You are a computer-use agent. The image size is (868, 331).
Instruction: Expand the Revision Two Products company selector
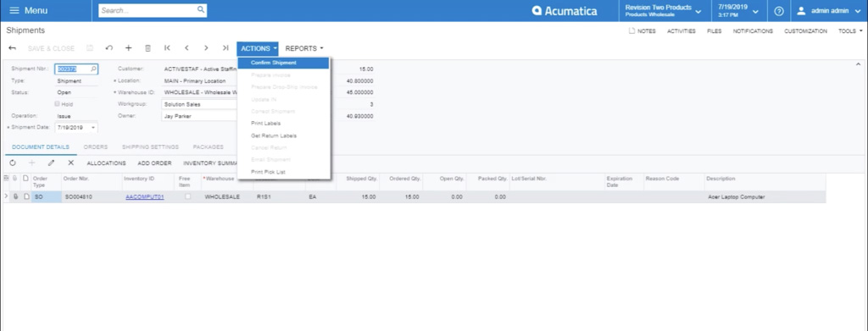tap(663, 10)
